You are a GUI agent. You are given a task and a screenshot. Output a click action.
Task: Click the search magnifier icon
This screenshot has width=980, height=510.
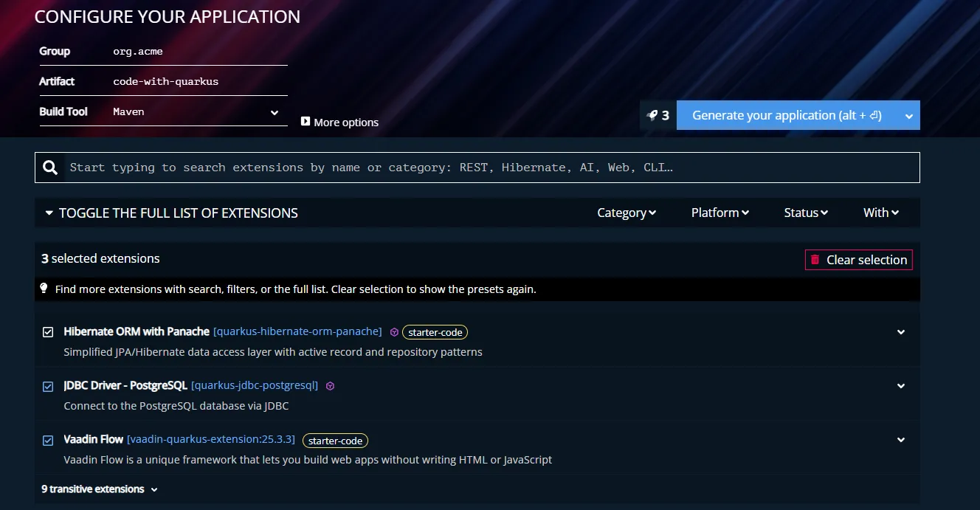(x=50, y=168)
